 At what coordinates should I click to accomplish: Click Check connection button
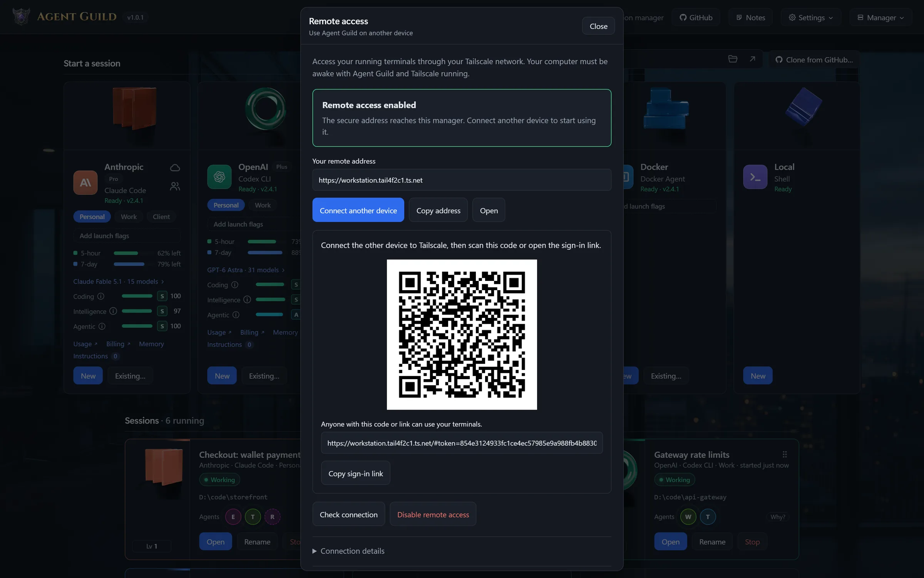[x=348, y=514]
